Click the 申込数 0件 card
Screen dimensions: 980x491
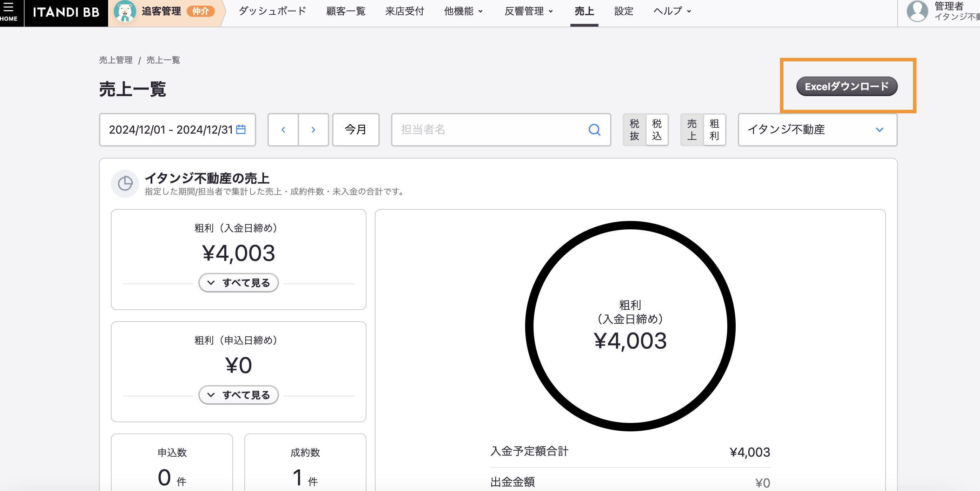pos(172,463)
